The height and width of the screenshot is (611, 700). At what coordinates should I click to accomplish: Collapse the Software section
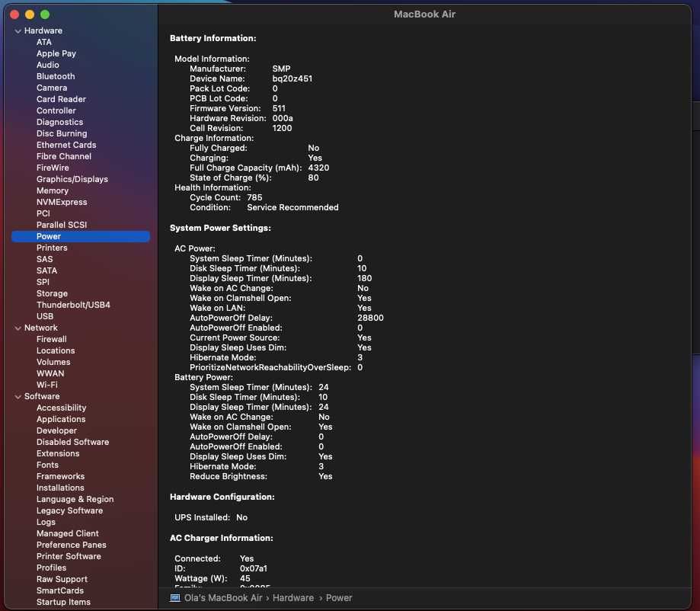point(18,397)
